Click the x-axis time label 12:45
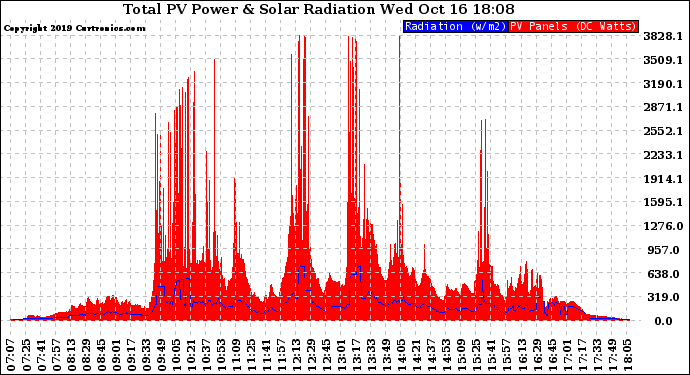 (x=326, y=355)
